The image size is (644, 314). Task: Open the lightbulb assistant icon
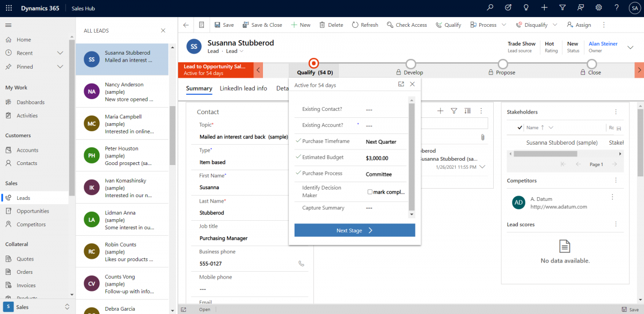pos(526,8)
